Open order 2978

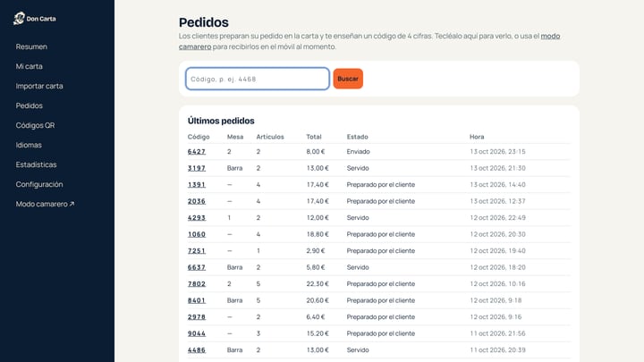[196, 317]
